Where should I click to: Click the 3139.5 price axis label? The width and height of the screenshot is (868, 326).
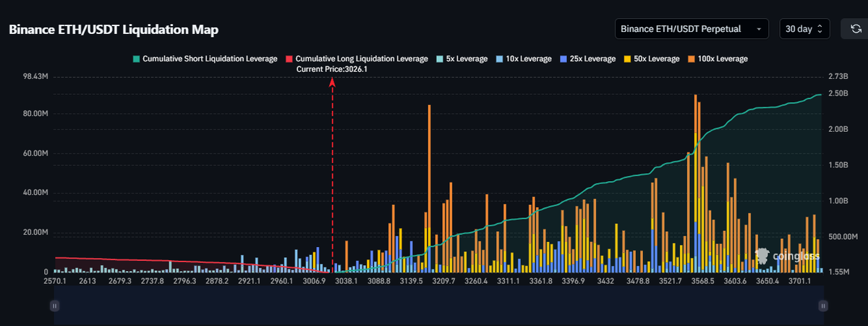(412, 280)
